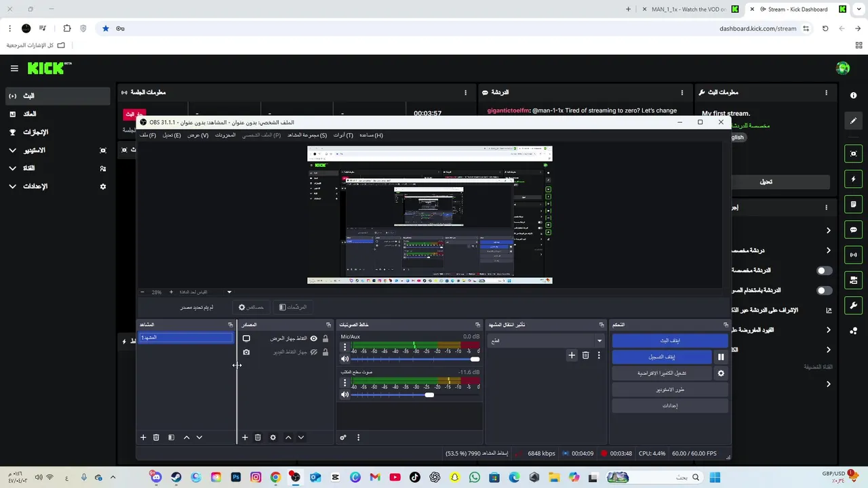The width and height of the screenshot is (868, 488).
Task: Remove selected source via trash icon
Action: (x=258, y=437)
